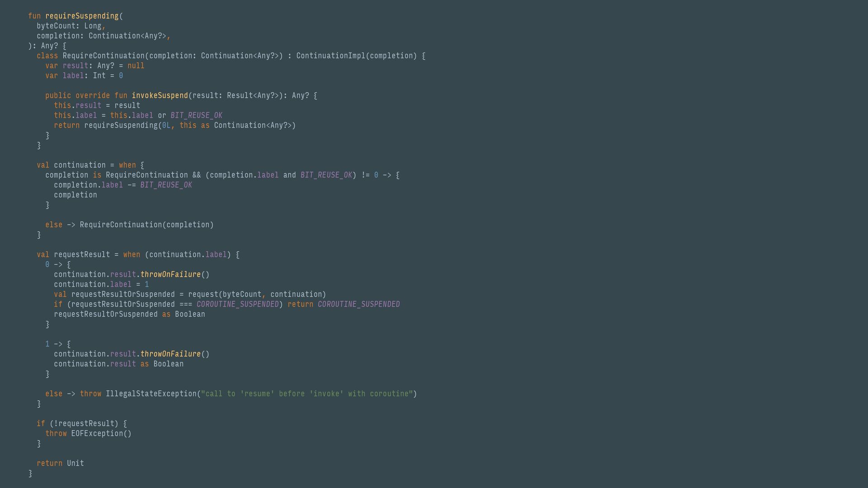
Task: Click 'completion.label -= BIT_REUSE_OK' line
Action: coord(123,185)
